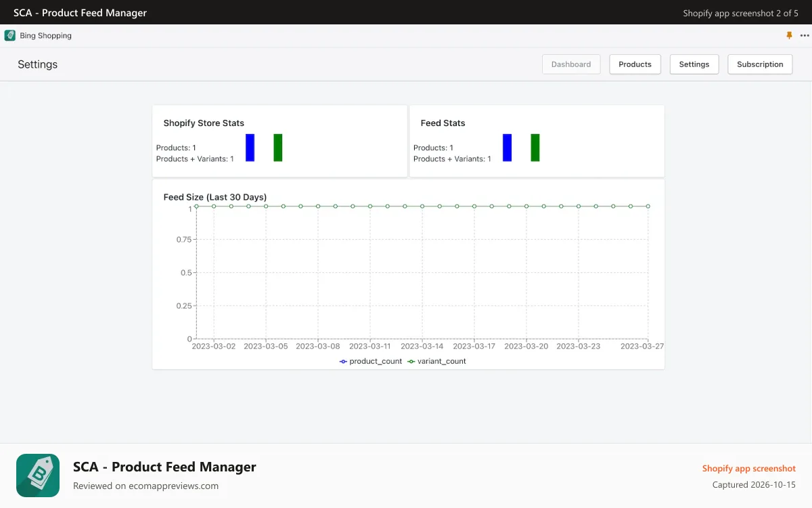Click the 2023-03-08 axis label
This screenshot has width=812, height=508.
318,346
